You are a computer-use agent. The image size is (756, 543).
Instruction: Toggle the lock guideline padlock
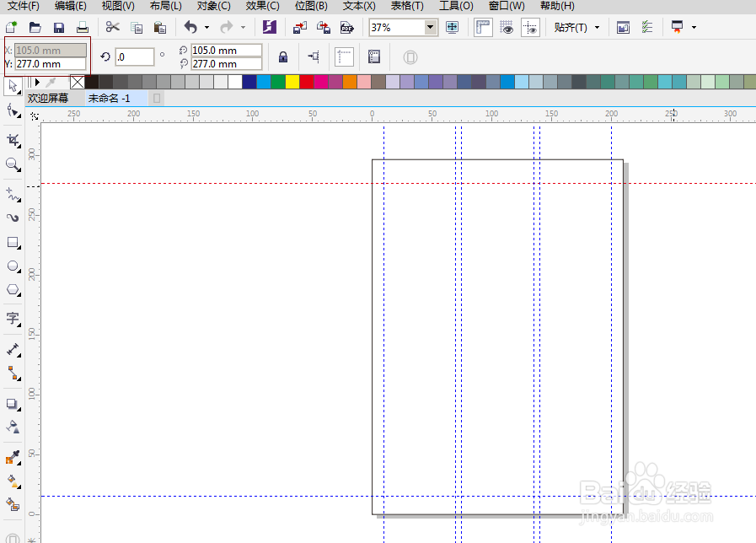[283, 56]
